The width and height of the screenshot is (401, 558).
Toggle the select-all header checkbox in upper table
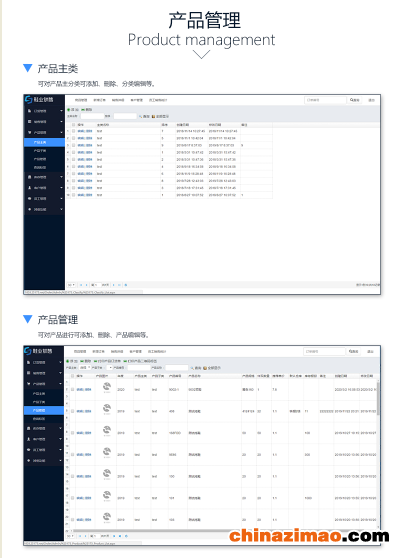pos(74,125)
